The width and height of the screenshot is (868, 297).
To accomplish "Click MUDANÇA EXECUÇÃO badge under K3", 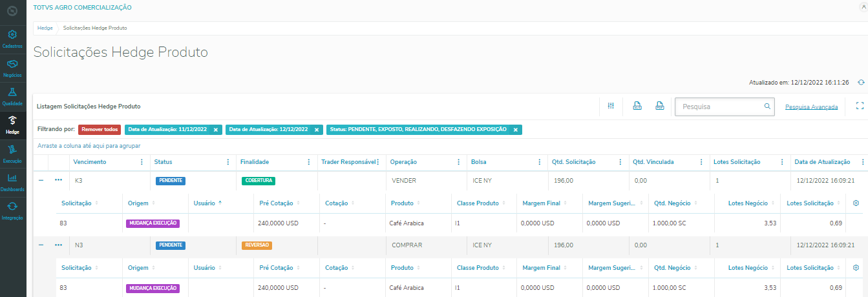I will (153, 223).
